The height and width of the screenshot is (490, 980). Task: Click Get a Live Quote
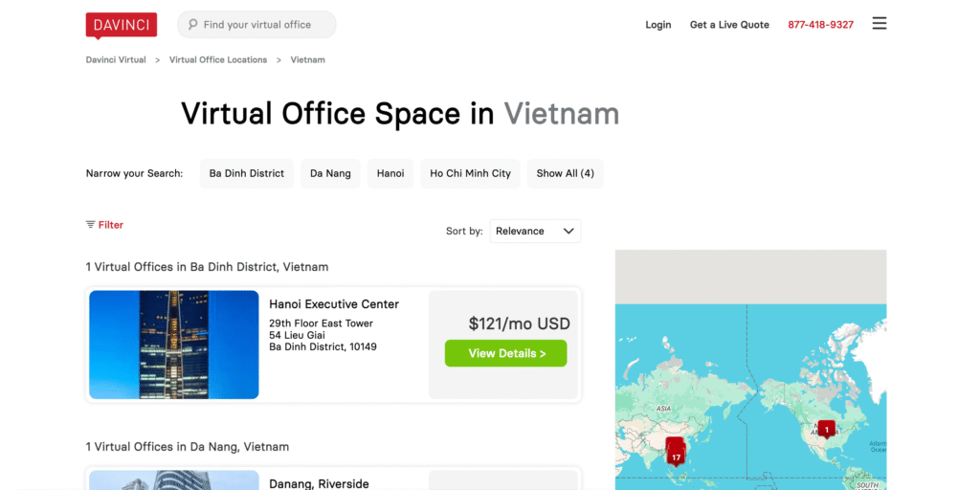coord(729,25)
